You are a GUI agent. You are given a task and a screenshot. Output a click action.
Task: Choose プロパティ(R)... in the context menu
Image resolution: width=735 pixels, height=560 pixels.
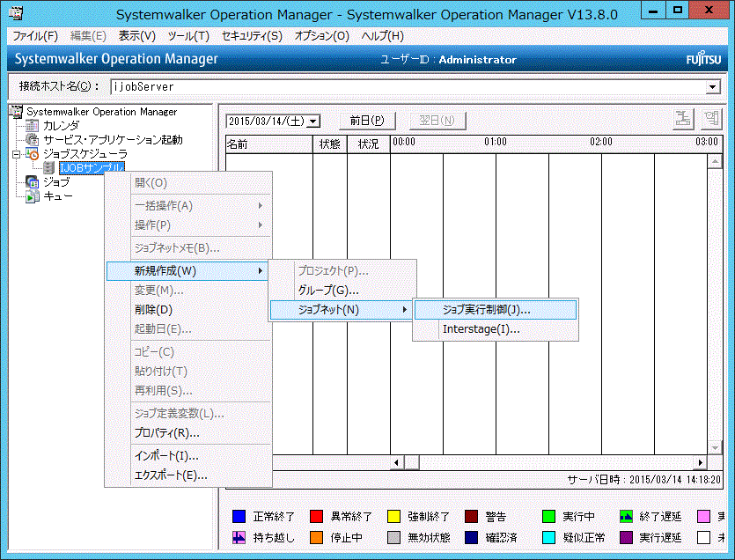pos(189,433)
